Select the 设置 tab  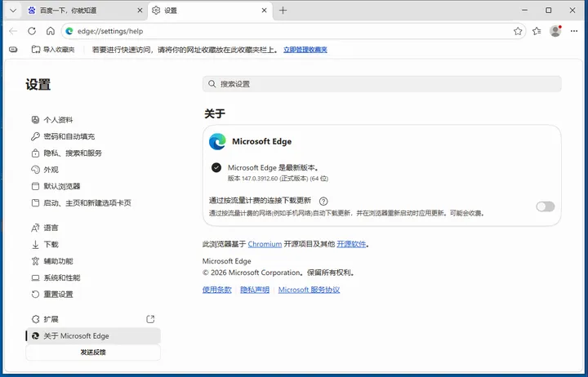coord(209,11)
